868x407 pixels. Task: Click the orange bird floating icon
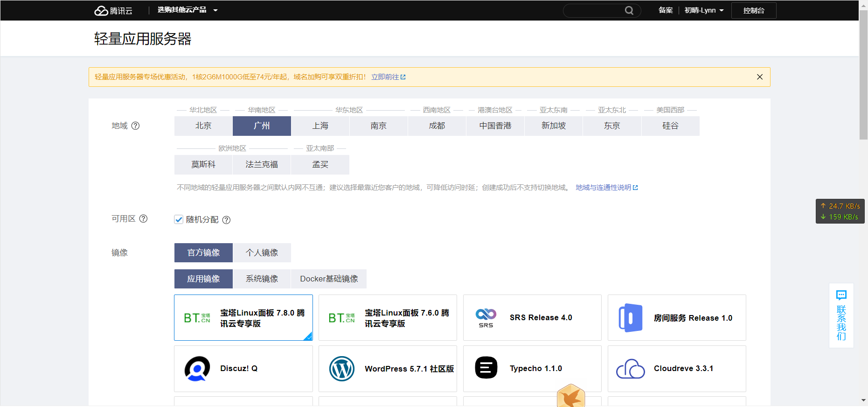coord(571,395)
